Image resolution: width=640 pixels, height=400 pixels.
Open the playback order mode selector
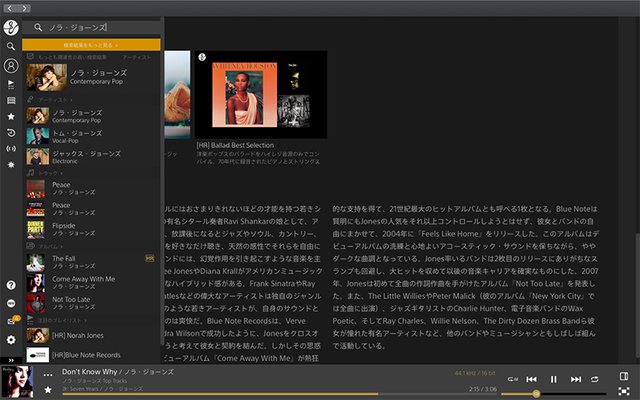coord(512,379)
